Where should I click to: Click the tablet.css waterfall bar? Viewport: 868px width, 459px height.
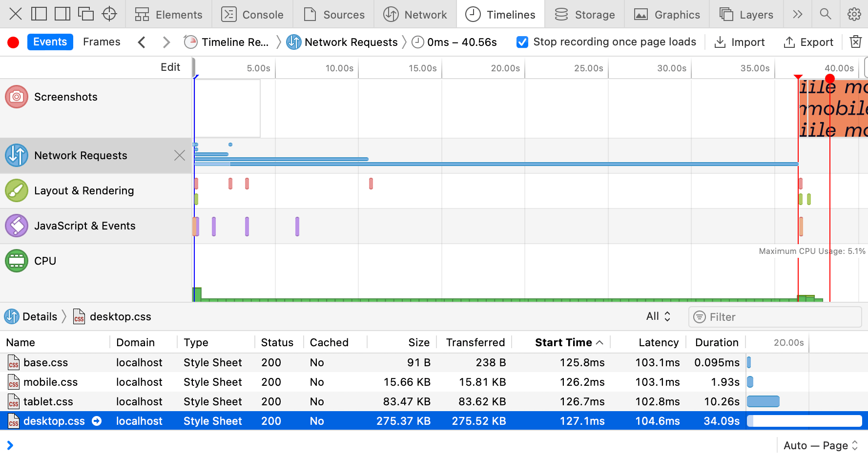tap(763, 401)
